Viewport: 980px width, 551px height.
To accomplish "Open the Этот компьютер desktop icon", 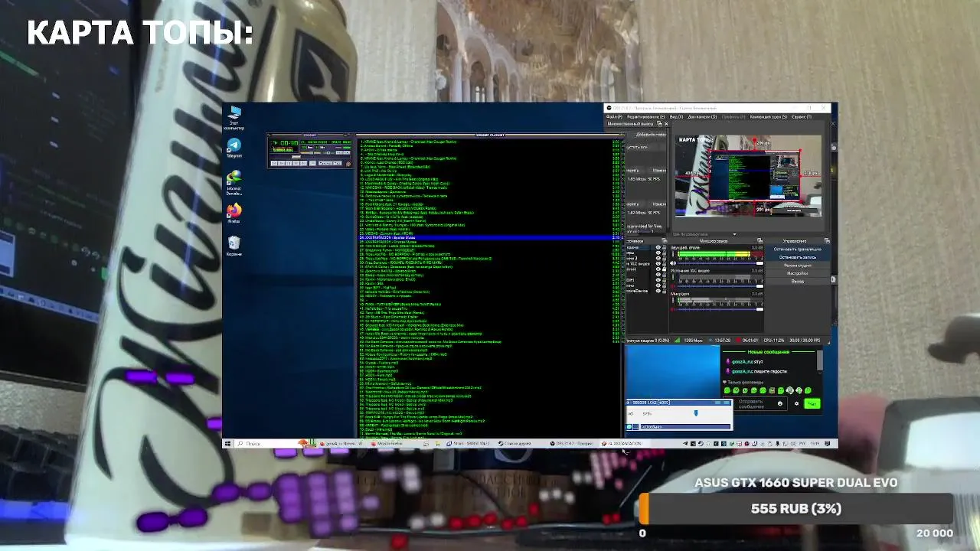I will [234, 118].
